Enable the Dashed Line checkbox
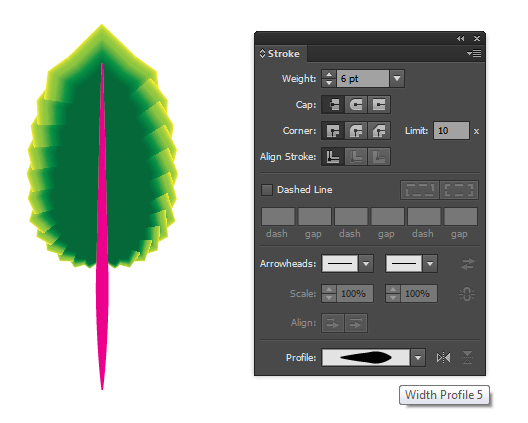This screenshot has width=528, height=423. (x=267, y=190)
